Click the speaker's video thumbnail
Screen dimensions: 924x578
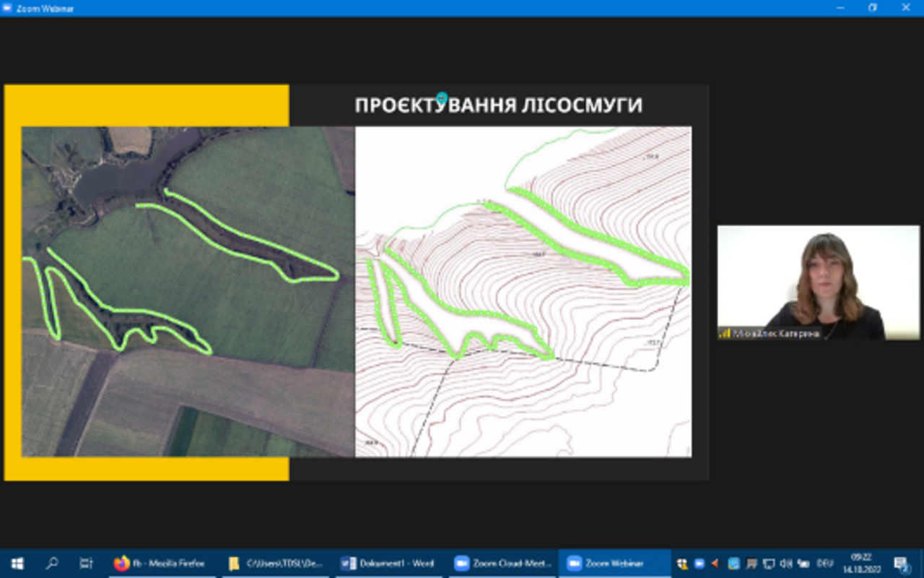pos(818,282)
